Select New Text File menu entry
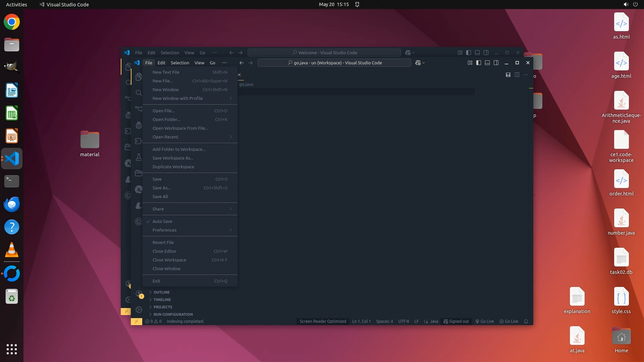The height and width of the screenshot is (362, 644). tap(166, 72)
